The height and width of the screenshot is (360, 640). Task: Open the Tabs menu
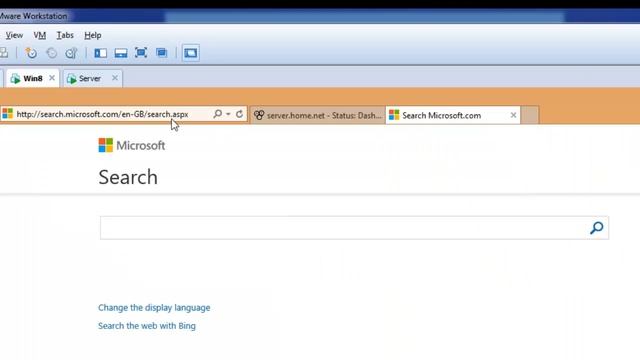(x=65, y=36)
